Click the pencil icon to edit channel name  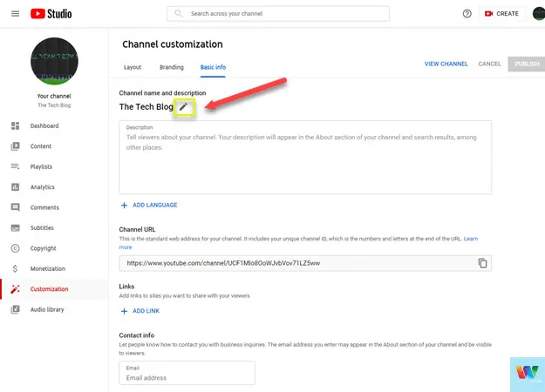(x=183, y=106)
